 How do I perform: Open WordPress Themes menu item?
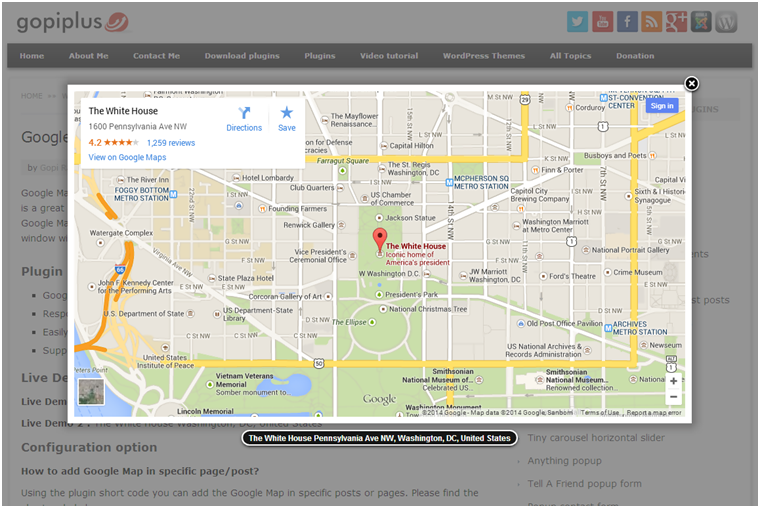[x=484, y=56]
